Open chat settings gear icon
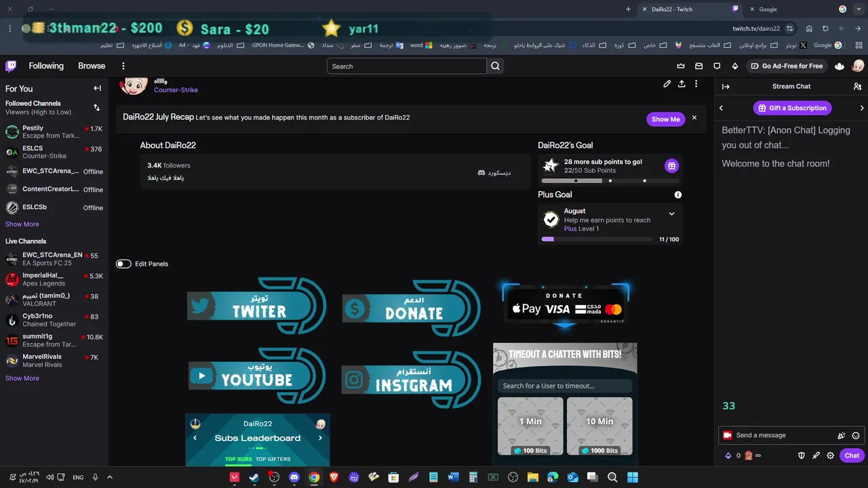 click(831, 455)
